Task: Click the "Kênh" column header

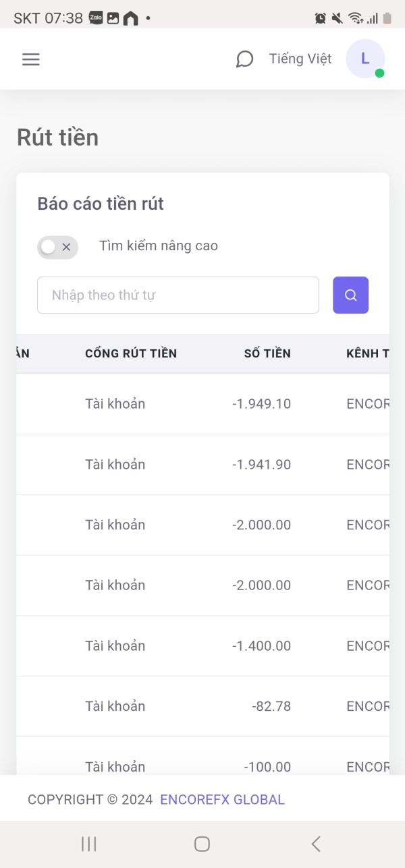Action: tap(367, 353)
